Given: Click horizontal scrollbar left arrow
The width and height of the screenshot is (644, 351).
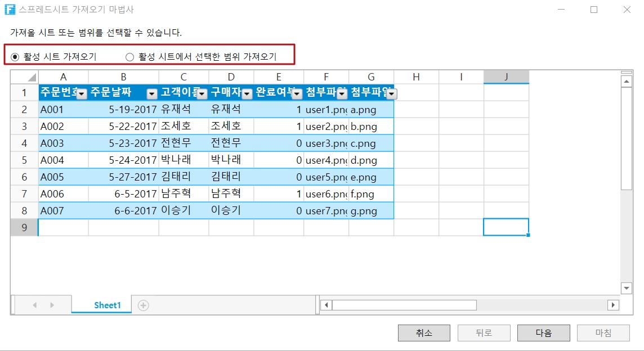Looking at the screenshot, I should (326, 305).
